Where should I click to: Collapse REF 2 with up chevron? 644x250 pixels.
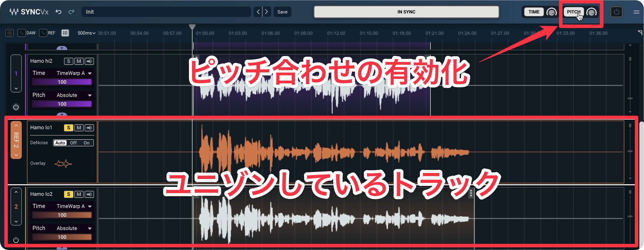point(16,126)
